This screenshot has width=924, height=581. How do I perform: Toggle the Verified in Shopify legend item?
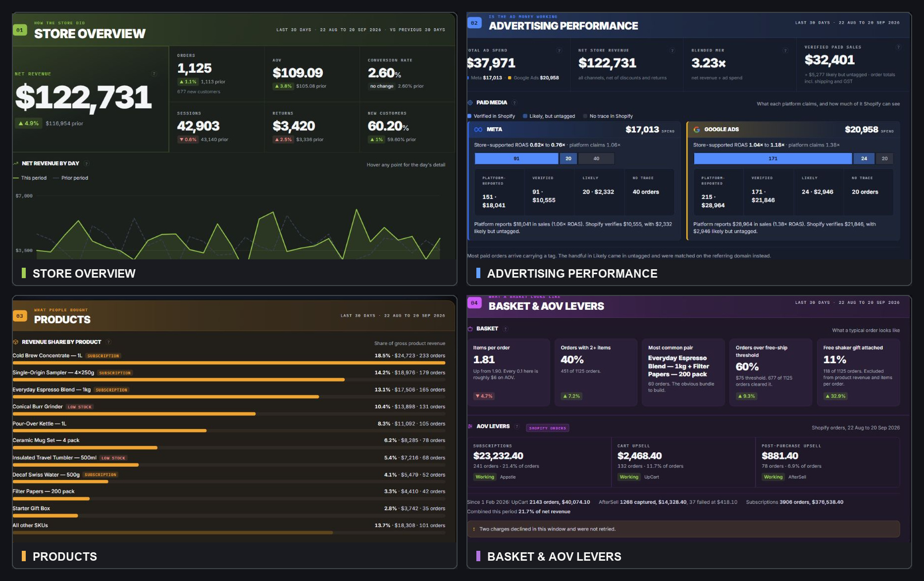[x=491, y=116]
